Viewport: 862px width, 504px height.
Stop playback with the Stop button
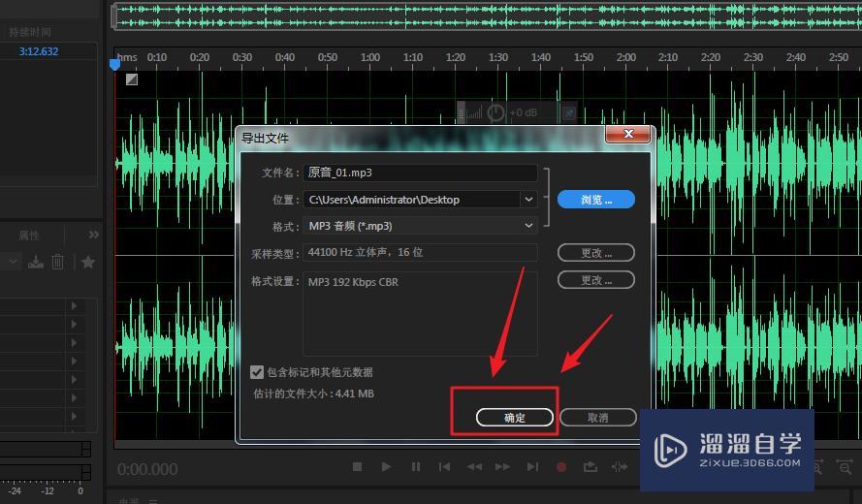(x=358, y=466)
